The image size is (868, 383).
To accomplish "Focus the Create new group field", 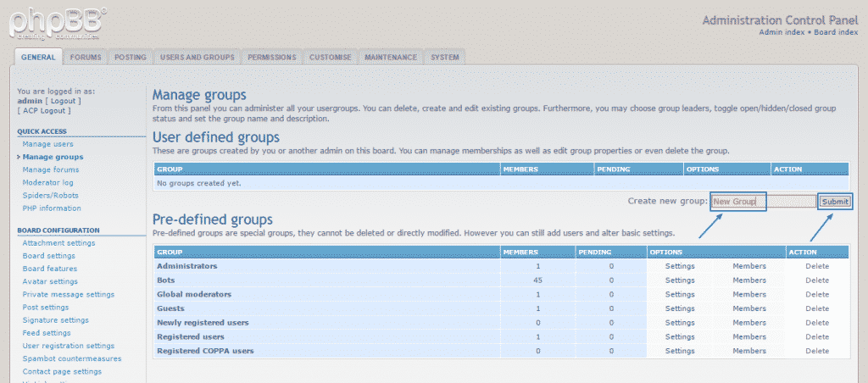I will click(763, 202).
